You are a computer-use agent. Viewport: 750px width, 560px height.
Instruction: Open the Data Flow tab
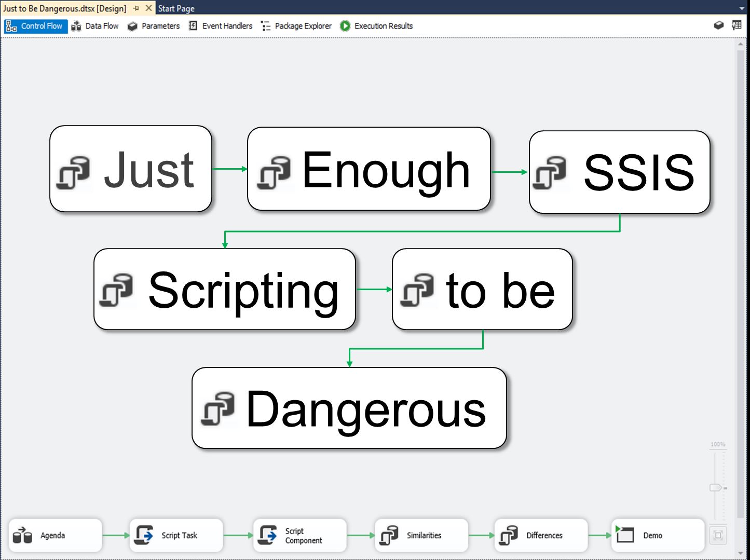click(x=95, y=26)
